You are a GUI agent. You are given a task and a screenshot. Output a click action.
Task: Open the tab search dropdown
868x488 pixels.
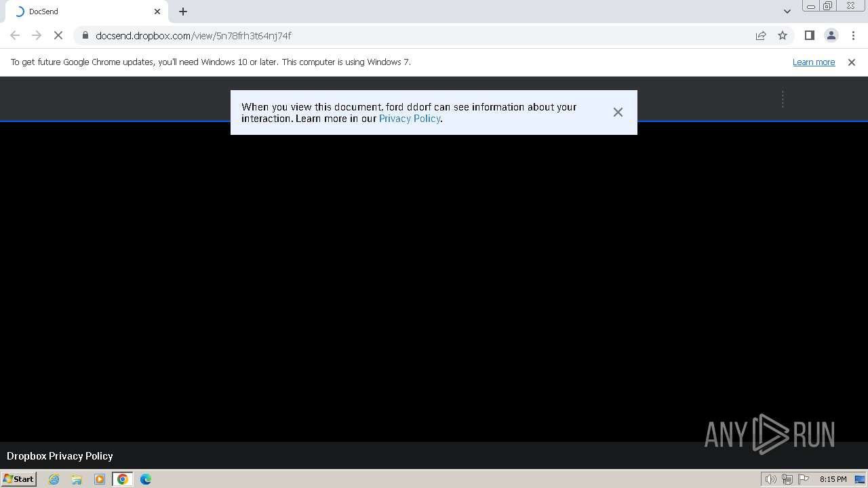(787, 12)
